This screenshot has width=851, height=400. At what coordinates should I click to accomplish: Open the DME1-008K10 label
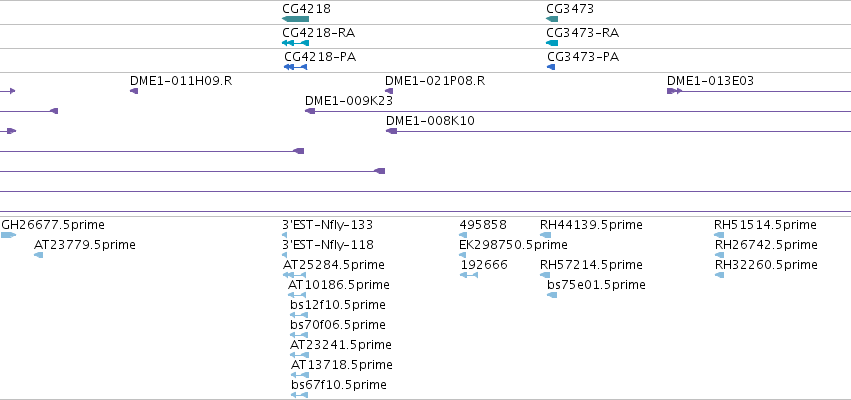[x=430, y=120]
